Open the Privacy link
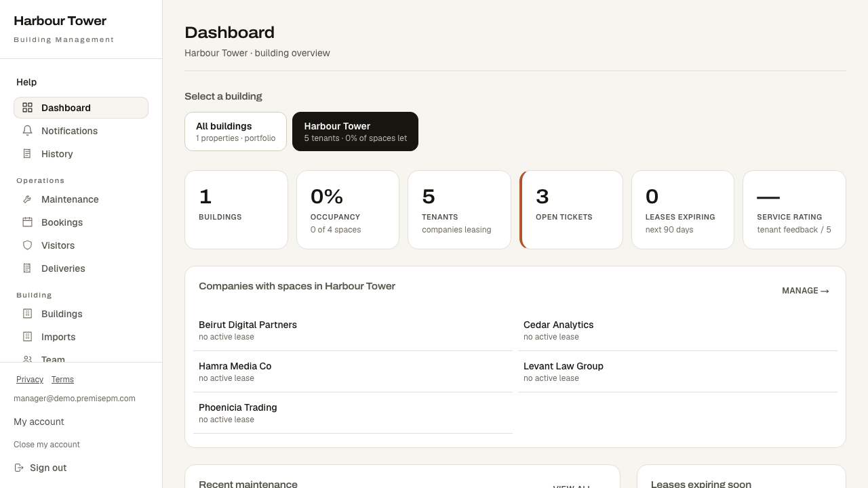868x488 pixels. [x=30, y=380]
